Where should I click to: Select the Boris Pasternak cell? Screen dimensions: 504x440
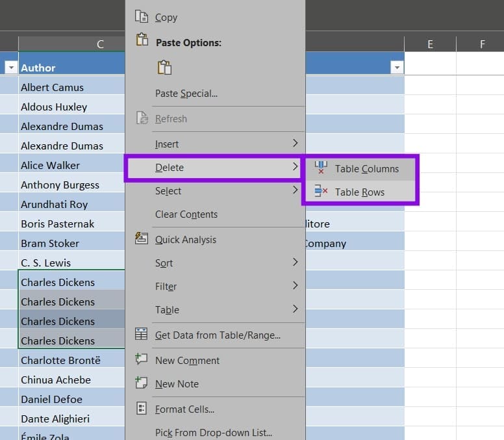point(71,222)
